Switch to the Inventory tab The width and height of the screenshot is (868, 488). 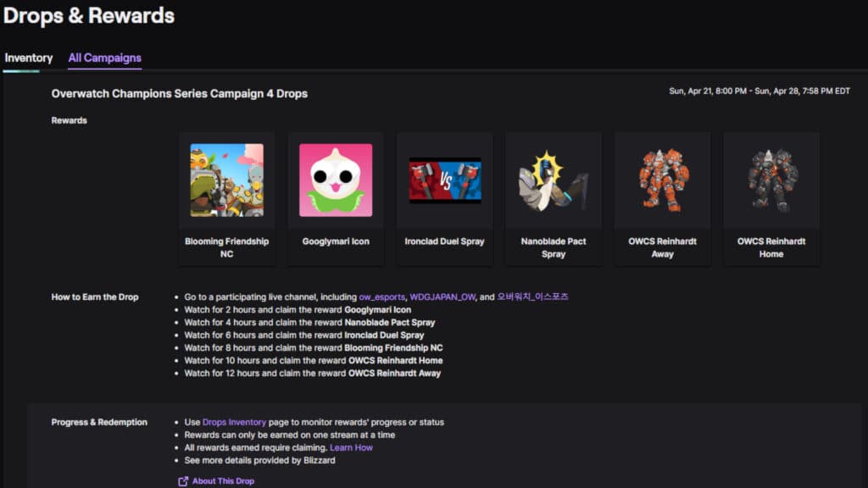29,58
